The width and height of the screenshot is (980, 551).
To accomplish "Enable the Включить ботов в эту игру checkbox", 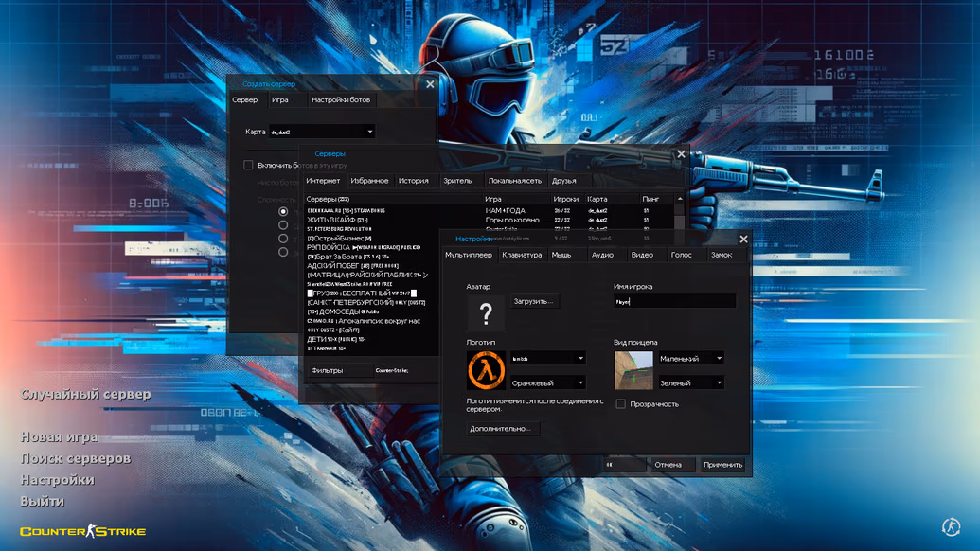I will coord(248,165).
